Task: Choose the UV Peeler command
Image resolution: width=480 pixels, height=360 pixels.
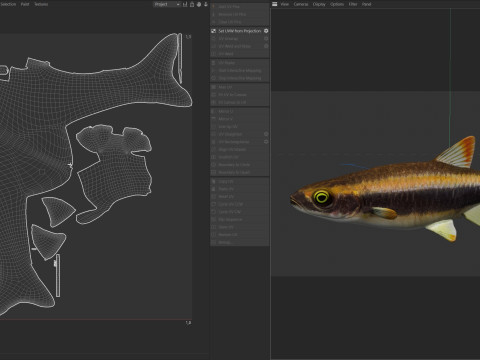Action: coord(240,63)
